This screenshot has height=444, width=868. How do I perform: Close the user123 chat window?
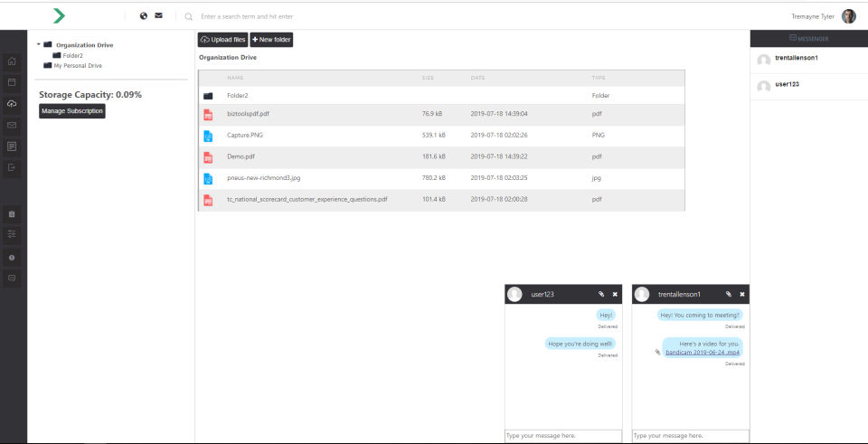click(615, 294)
